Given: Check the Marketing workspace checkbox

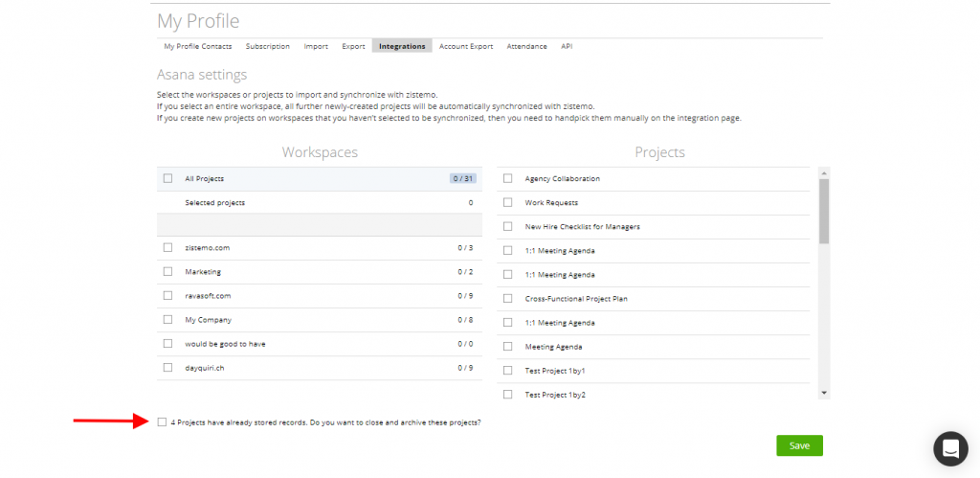Looking at the screenshot, I should tap(167, 271).
